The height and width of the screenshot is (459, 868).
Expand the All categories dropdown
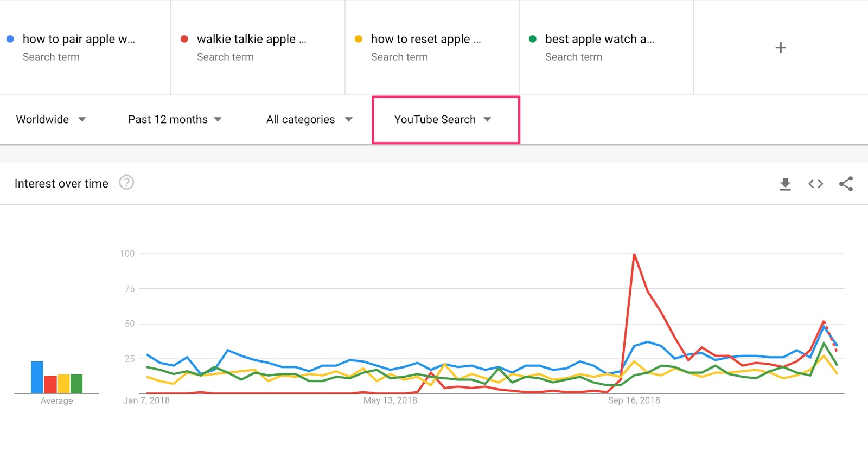(x=308, y=119)
